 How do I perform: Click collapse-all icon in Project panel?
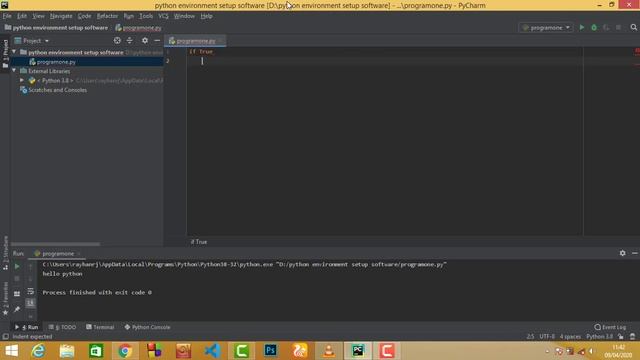pos(129,40)
